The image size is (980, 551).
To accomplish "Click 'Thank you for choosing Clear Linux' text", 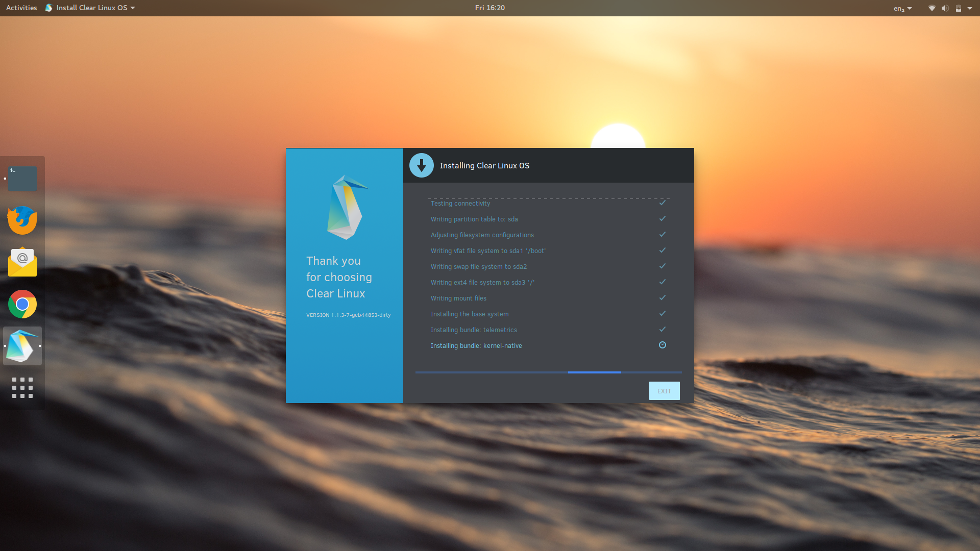I will 339,277.
